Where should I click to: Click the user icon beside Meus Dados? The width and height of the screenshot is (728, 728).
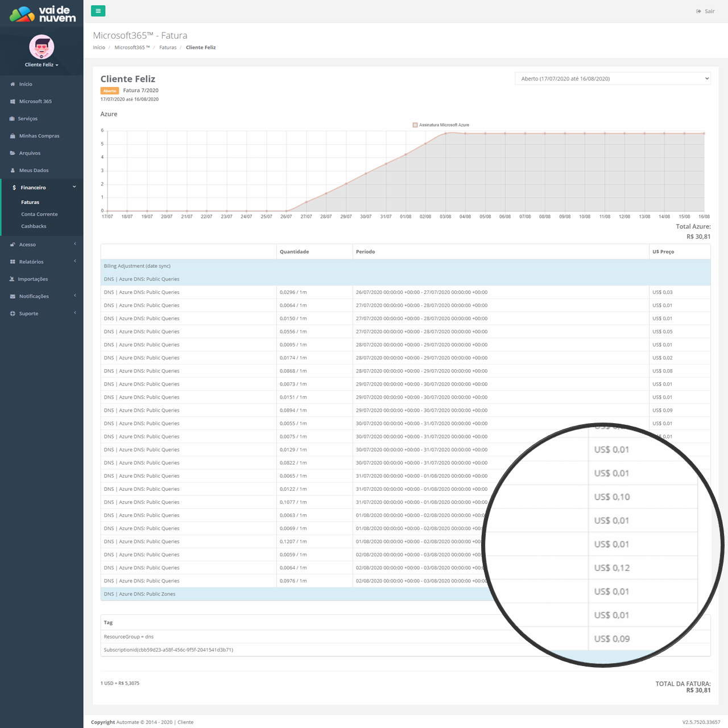click(13, 171)
